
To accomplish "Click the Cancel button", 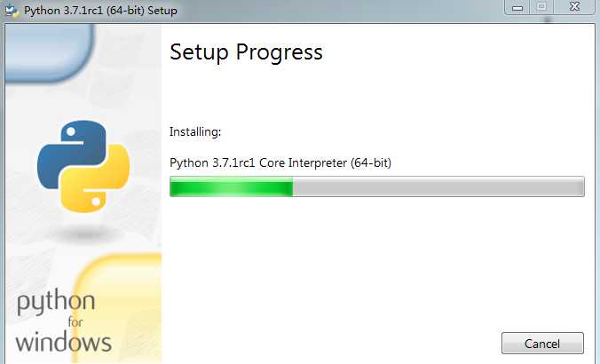I will [x=542, y=343].
